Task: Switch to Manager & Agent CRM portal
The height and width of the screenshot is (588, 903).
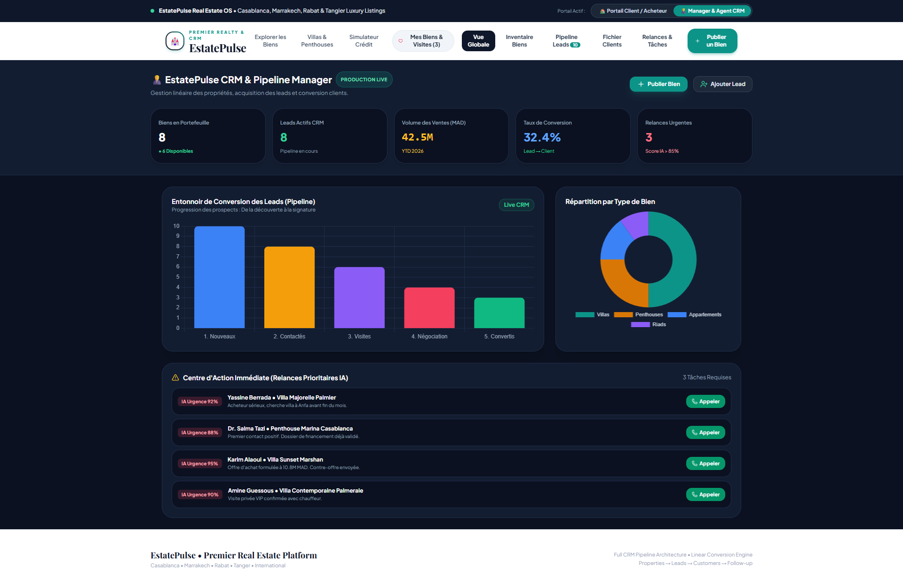Action: tap(713, 11)
